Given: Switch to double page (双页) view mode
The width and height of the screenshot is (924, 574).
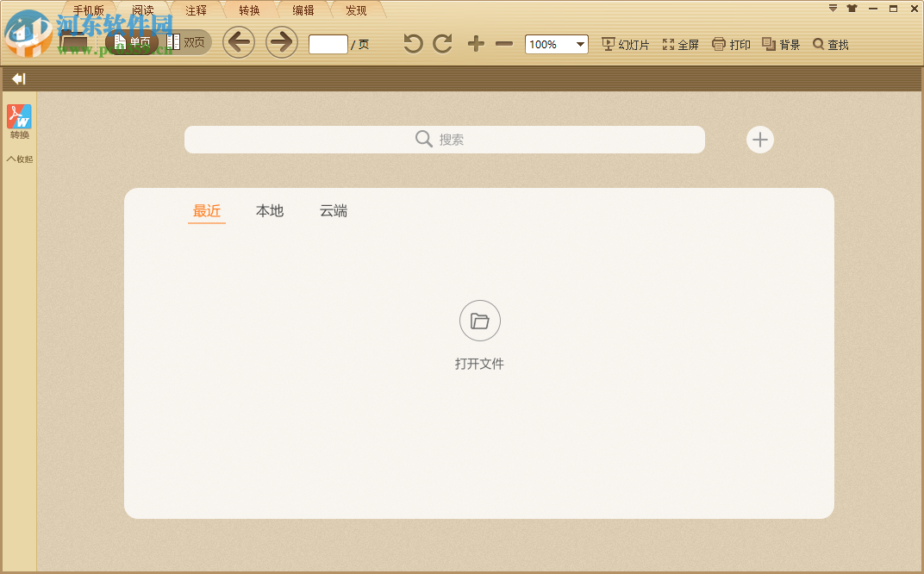Looking at the screenshot, I should coord(186,41).
